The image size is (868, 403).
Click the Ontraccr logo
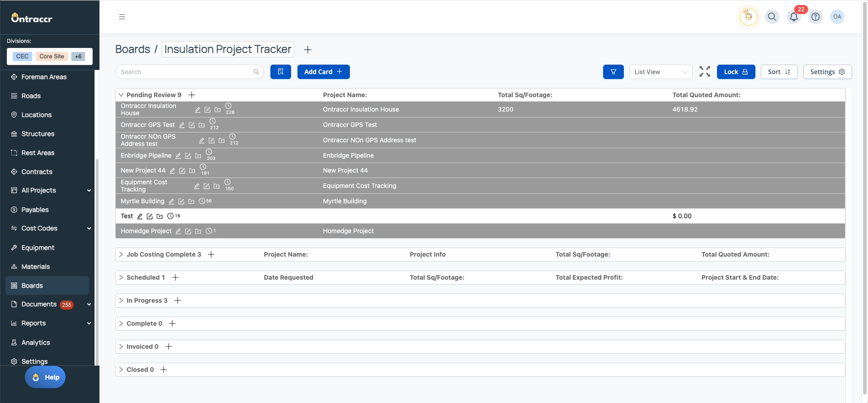click(x=32, y=18)
